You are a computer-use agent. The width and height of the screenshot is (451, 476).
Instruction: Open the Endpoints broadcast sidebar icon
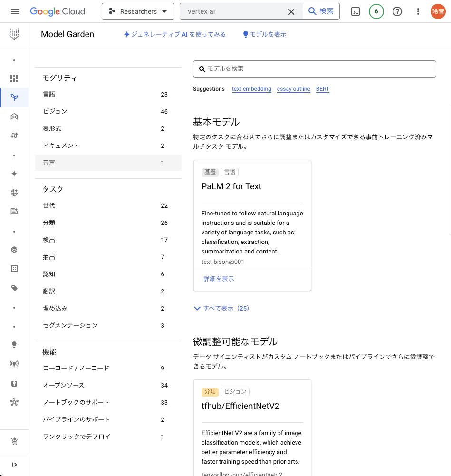(14, 364)
